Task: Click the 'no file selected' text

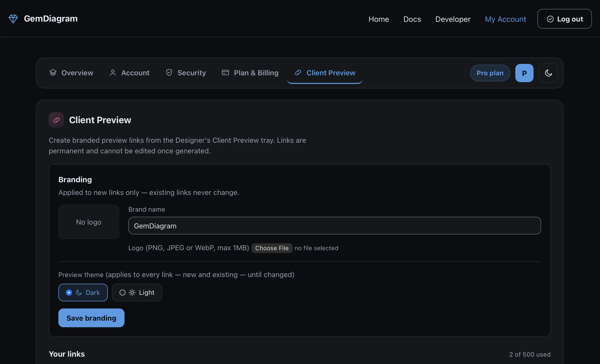Action: pos(316,248)
